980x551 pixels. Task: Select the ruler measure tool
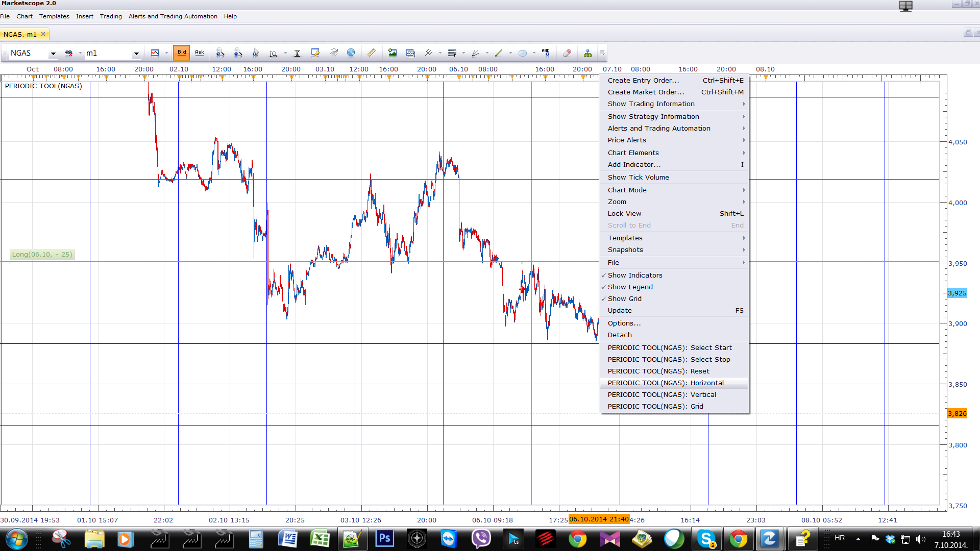click(372, 53)
